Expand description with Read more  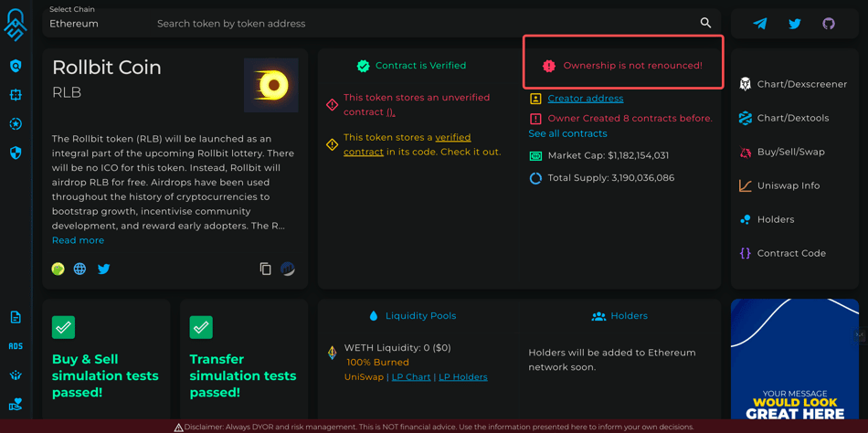tap(78, 240)
